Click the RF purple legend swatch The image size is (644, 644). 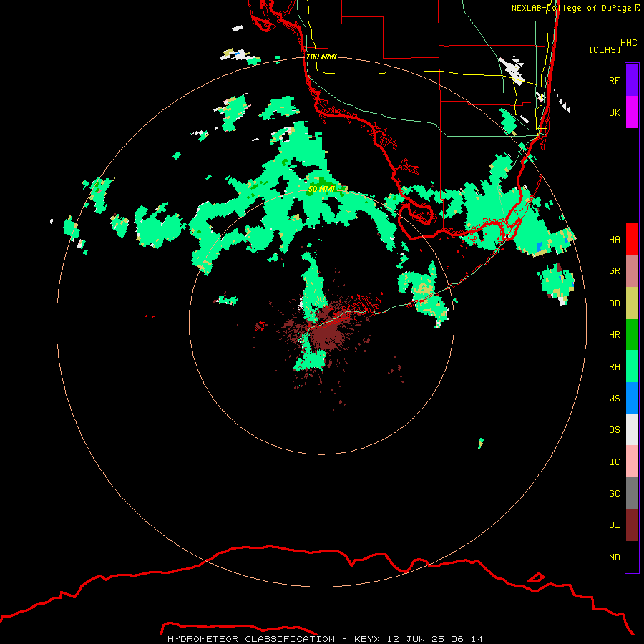click(632, 80)
